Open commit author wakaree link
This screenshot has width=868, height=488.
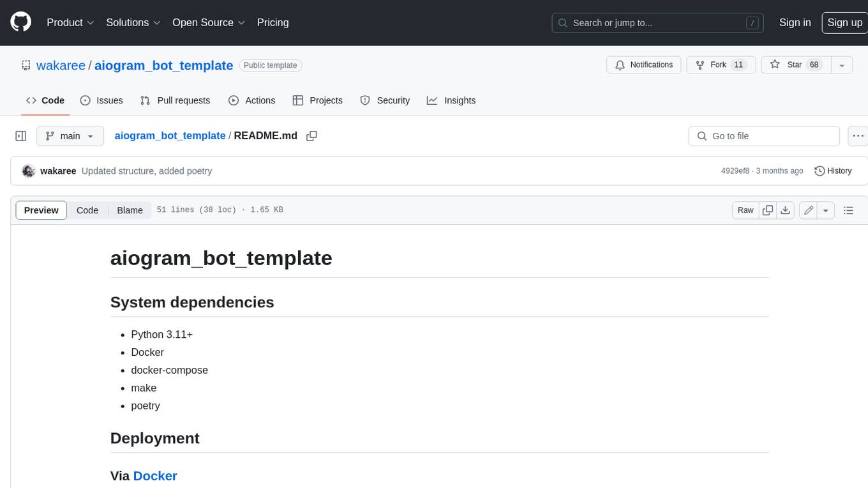point(58,171)
